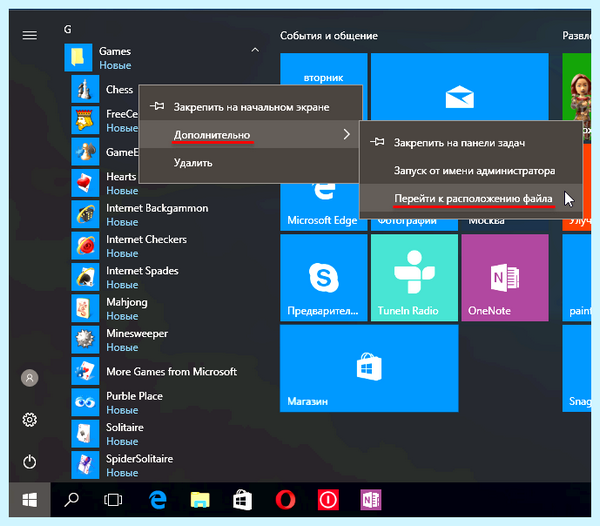Click the Internet Backgammon label
This screenshot has width=600, height=526.
point(157,208)
